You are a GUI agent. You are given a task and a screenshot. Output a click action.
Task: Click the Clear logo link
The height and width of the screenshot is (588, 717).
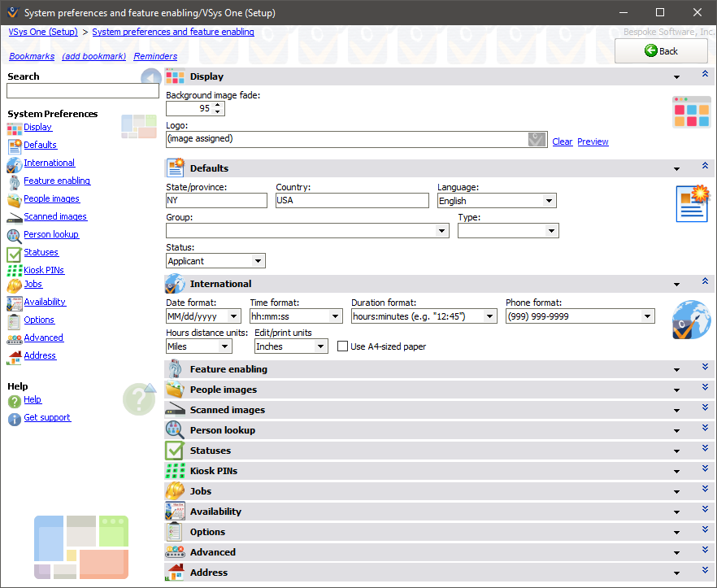[562, 142]
